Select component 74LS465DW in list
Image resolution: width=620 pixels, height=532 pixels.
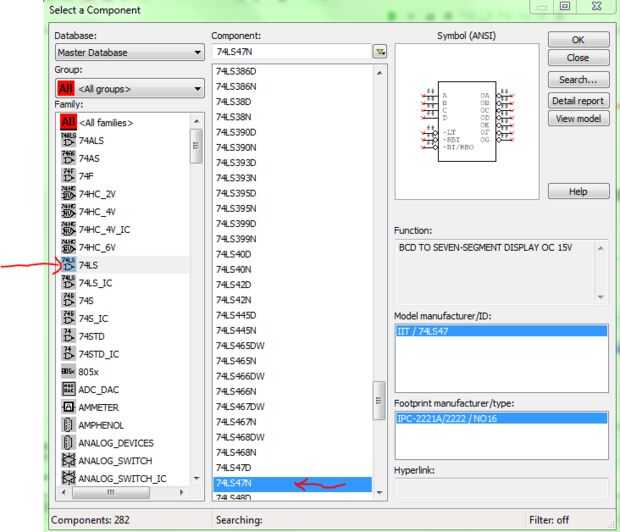240,346
